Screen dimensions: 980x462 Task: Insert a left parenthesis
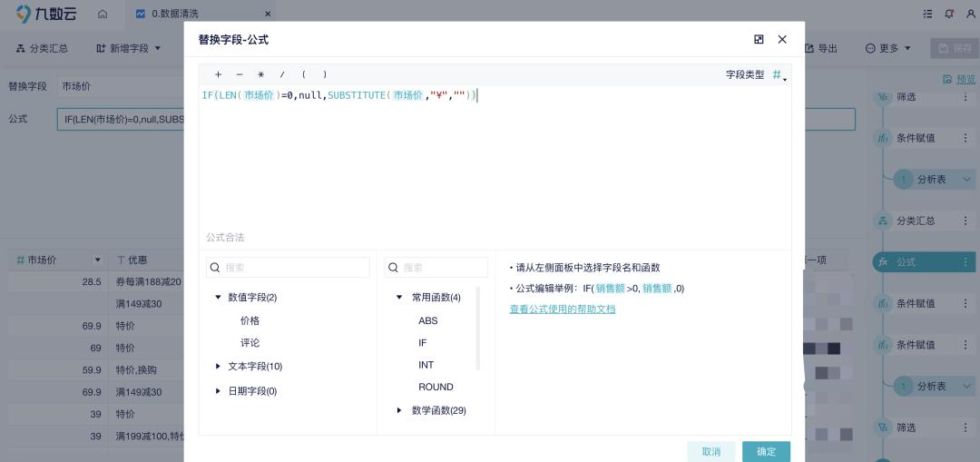[x=304, y=74]
